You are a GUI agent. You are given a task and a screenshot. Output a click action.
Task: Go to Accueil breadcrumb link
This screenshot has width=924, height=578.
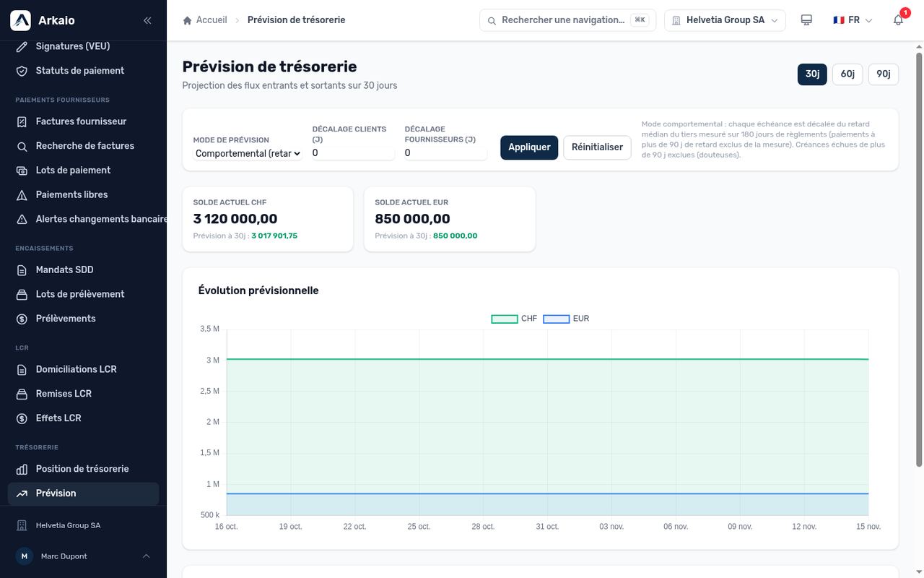tap(212, 20)
